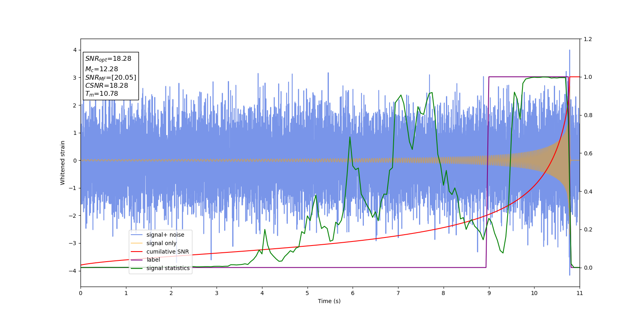
Task: Click x-axis tick label 11
Action: (x=580, y=293)
